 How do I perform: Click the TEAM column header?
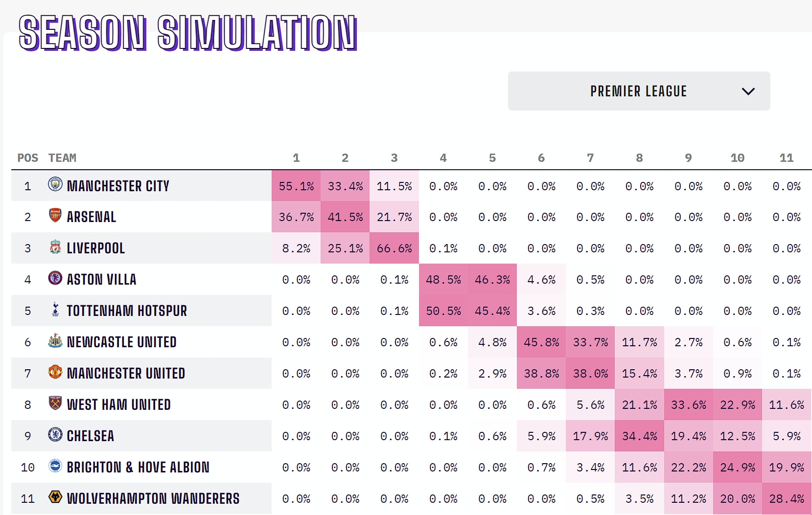pyautogui.click(x=62, y=158)
